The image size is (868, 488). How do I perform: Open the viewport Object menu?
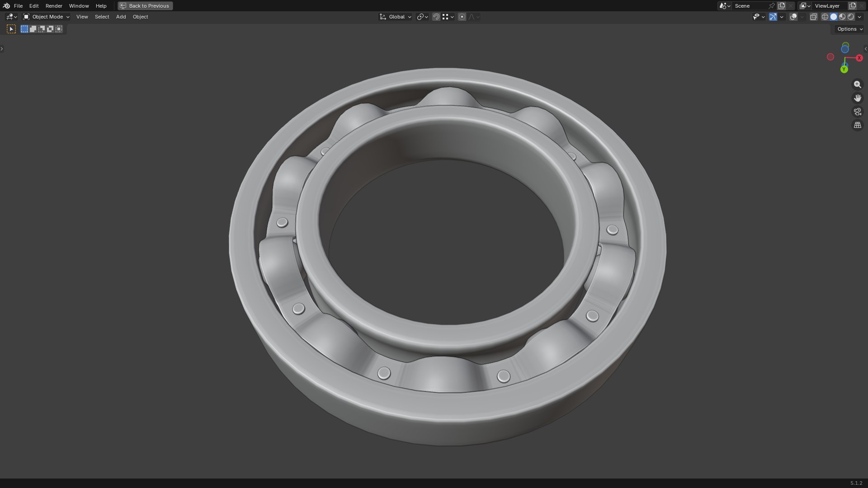[140, 17]
